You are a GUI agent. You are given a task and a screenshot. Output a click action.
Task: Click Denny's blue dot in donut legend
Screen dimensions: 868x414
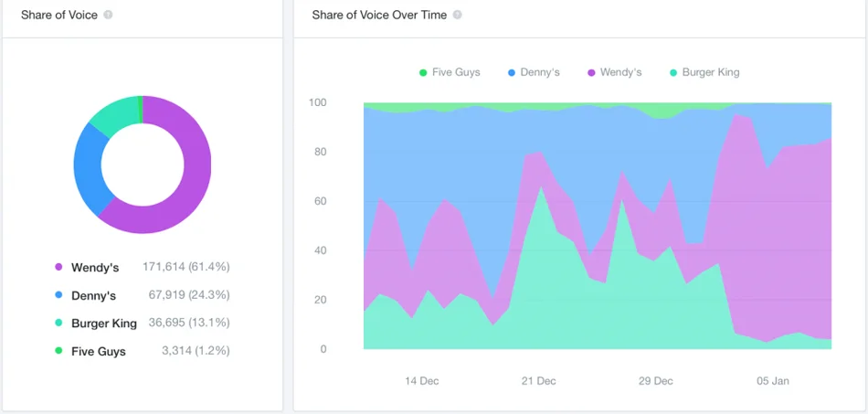pyautogui.click(x=58, y=295)
